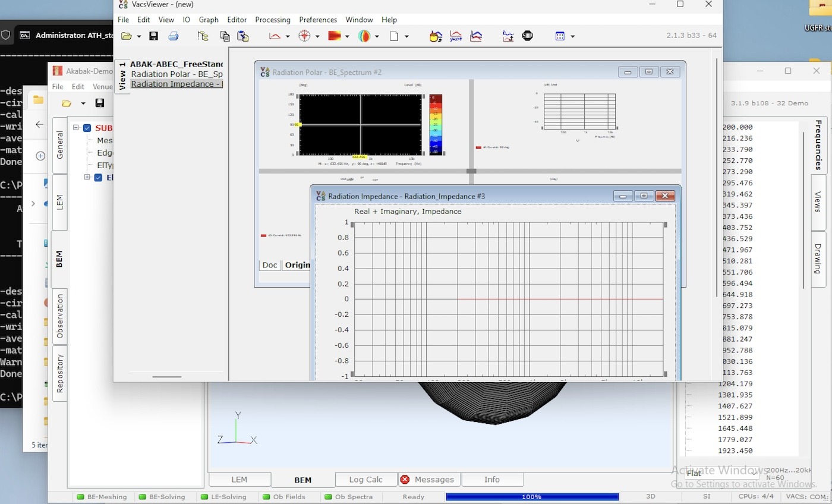Open the contour graph dropdown arrow
The height and width of the screenshot is (504, 832).
(x=347, y=37)
